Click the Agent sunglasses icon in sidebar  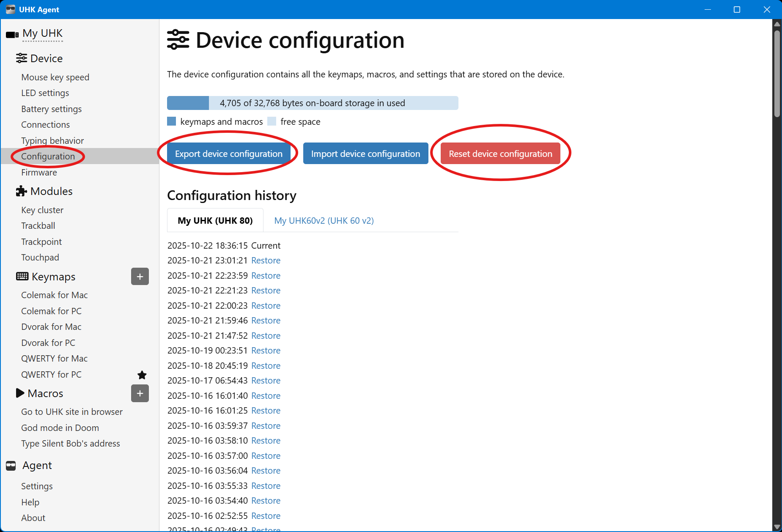point(11,466)
